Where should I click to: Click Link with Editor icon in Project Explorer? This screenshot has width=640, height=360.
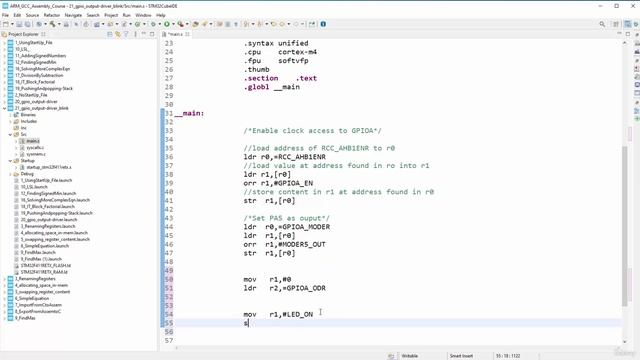coord(118,34)
